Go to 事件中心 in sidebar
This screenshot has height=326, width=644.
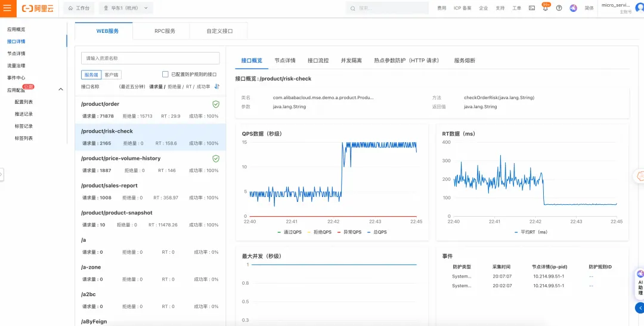[x=17, y=78]
